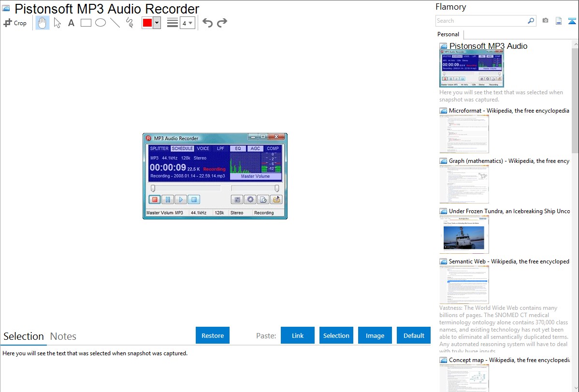Viewport: 579px width, 392px height.
Task: Click the line thickness icon
Action: pos(173,23)
